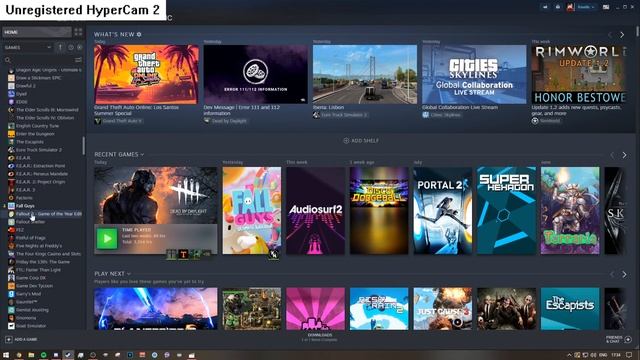640x360 pixels.
Task: Select Goat Simulator in the game list
Action: [31, 326]
